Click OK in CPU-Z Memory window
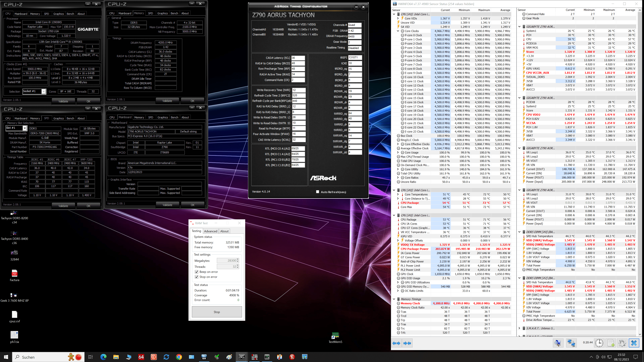 tap(193, 101)
